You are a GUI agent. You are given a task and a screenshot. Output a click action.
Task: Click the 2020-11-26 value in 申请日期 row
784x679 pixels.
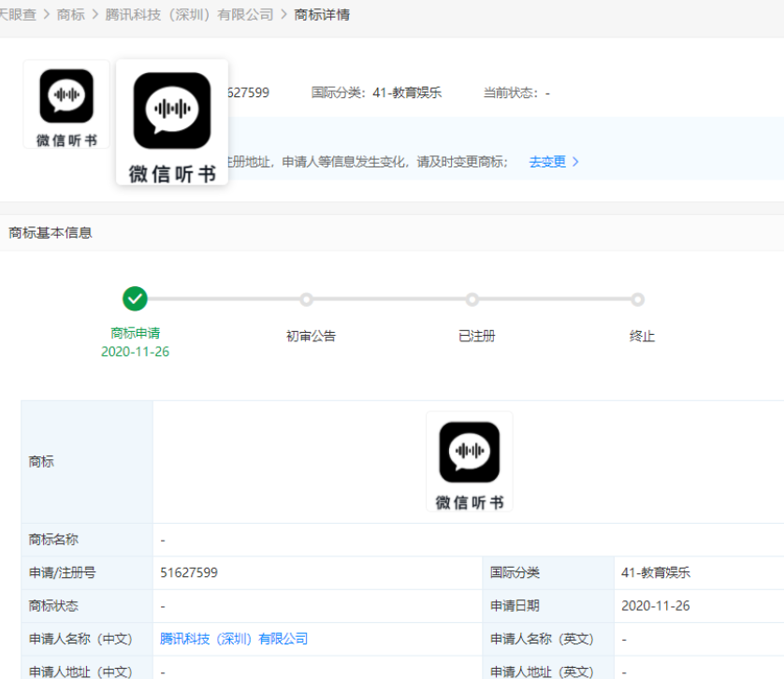(x=655, y=606)
